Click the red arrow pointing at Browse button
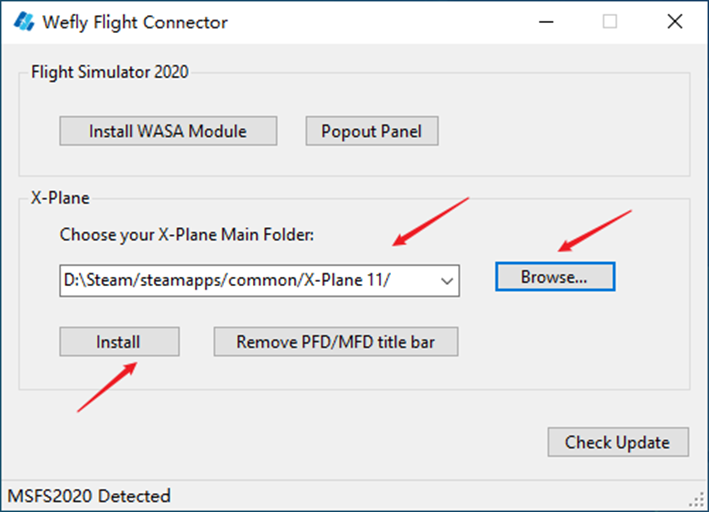 click(595, 230)
